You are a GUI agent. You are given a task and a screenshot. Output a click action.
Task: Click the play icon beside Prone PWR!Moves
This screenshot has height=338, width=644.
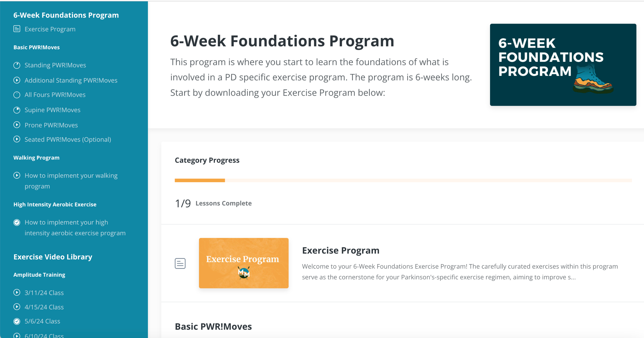pyautogui.click(x=17, y=125)
